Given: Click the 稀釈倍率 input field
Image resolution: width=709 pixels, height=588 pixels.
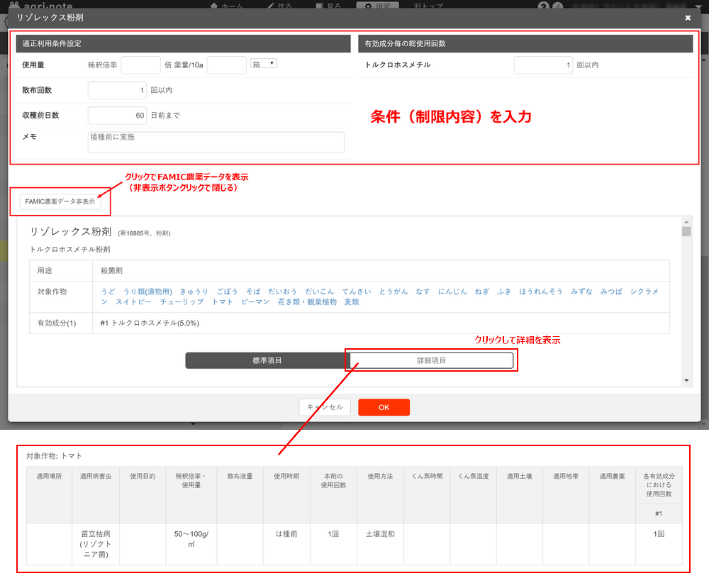Looking at the screenshot, I should coord(140,65).
